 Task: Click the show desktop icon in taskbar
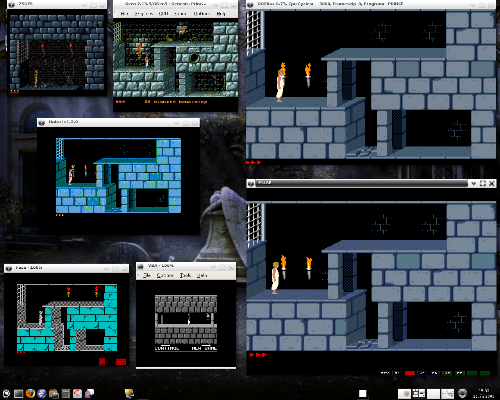18,394
